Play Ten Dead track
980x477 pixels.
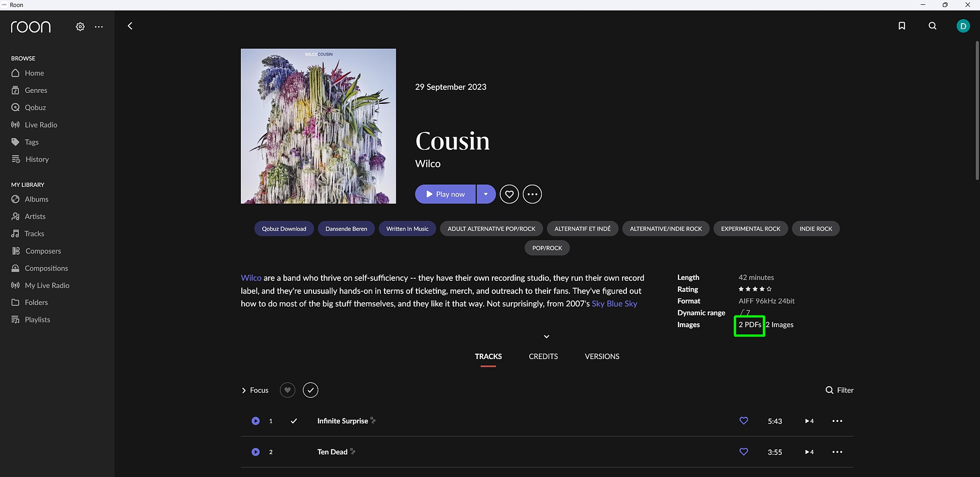pos(255,452)
